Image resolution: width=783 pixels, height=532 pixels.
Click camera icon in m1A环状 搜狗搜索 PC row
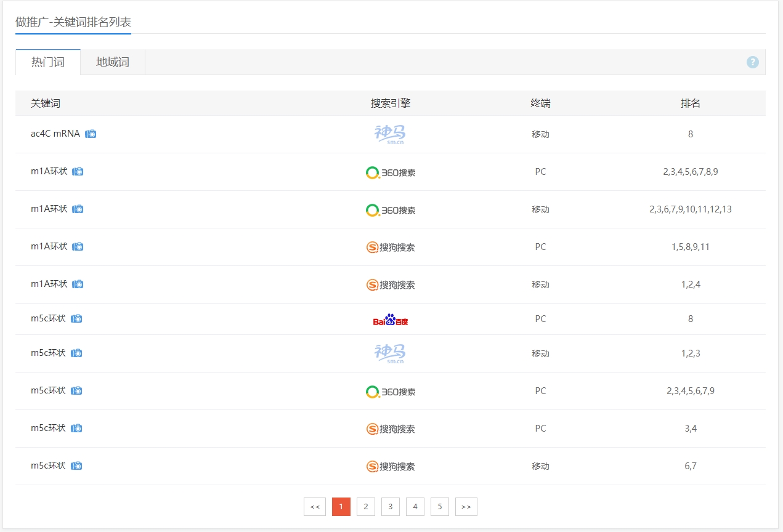pos(78,247)
